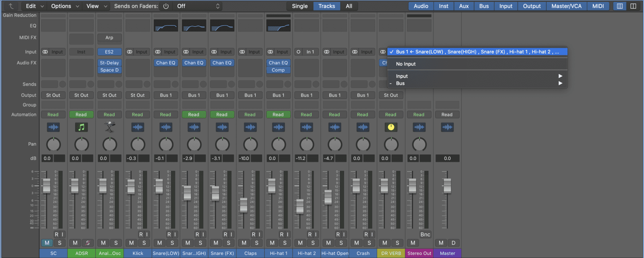Click the Klick track waveform icon
Screen dimensions: 644x258
tap(138, 127)
